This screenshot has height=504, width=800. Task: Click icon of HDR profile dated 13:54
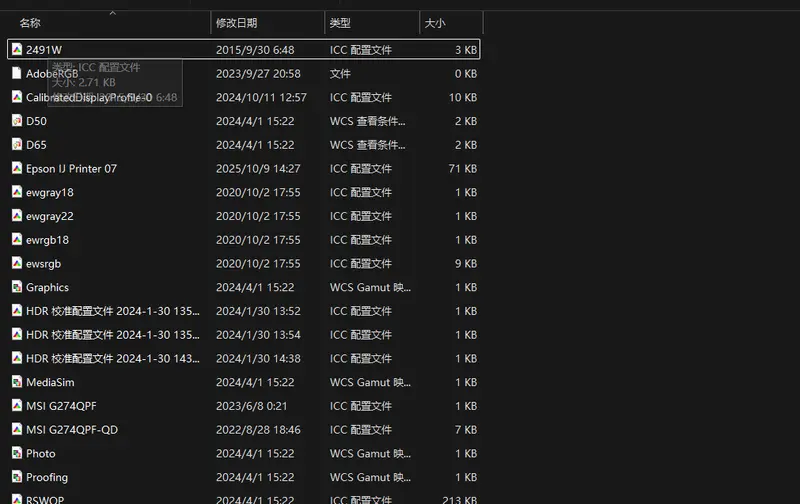(17, 334)
